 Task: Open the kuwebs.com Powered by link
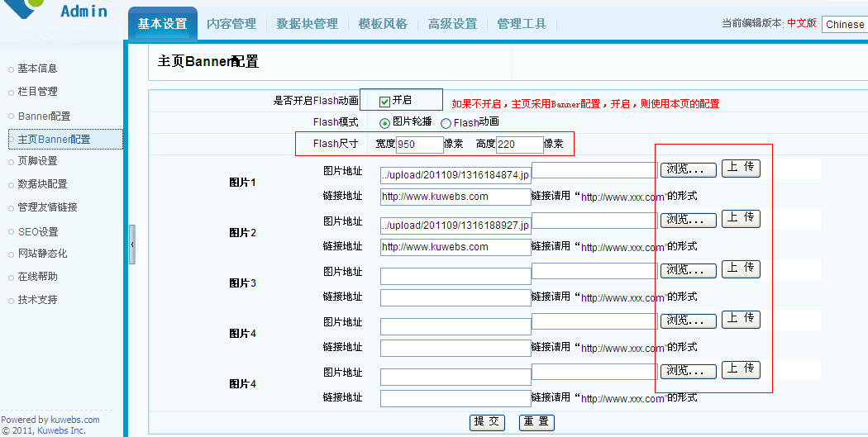[74, 420]
